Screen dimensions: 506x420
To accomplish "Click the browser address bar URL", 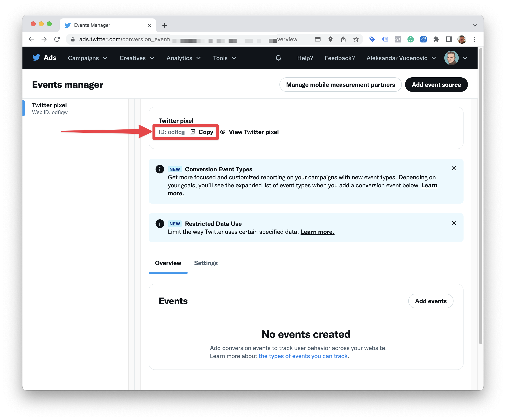I will (x=188, y=39).
